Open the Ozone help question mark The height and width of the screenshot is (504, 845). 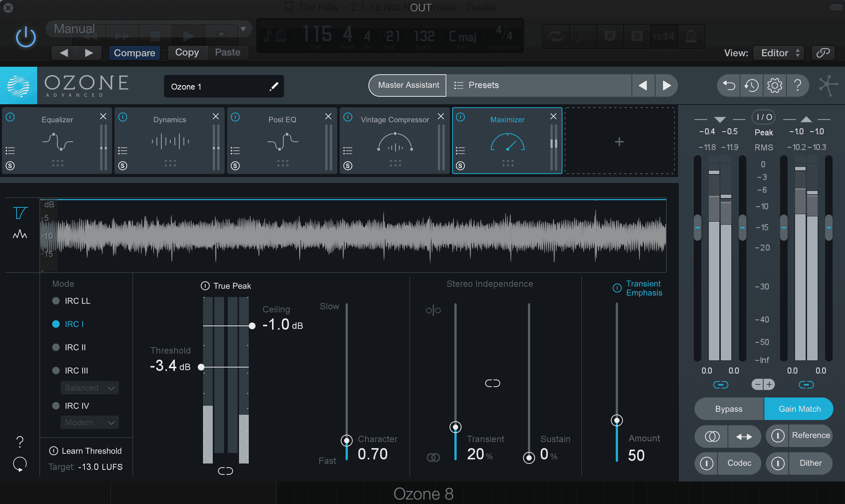click(798, 85)
